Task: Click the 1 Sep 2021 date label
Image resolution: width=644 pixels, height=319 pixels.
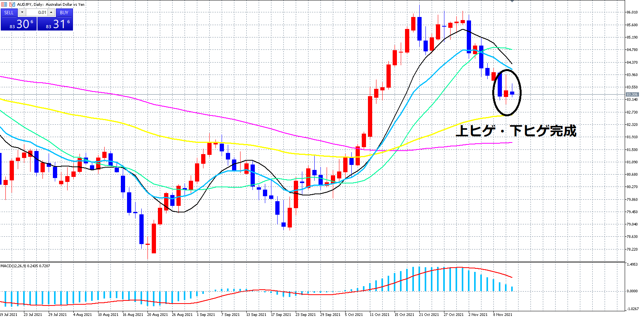Action: (x=206, y=314)
